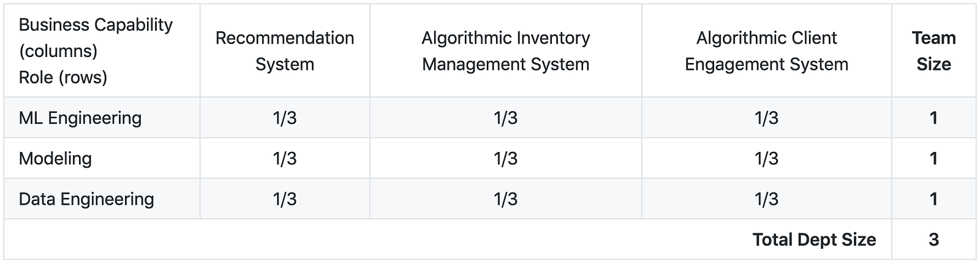Select the Data Engineering row label
This screenshot has width=980, height=261.
(86, 199)
